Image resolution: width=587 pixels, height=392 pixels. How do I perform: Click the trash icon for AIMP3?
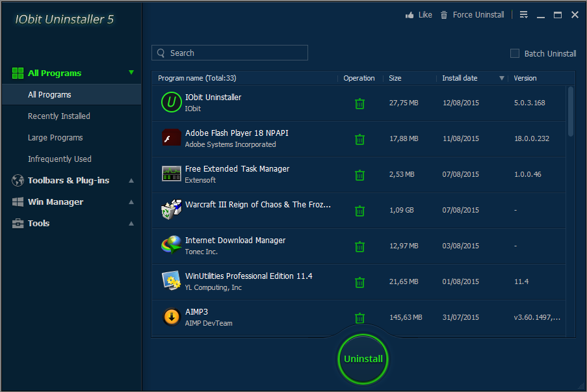359,318
